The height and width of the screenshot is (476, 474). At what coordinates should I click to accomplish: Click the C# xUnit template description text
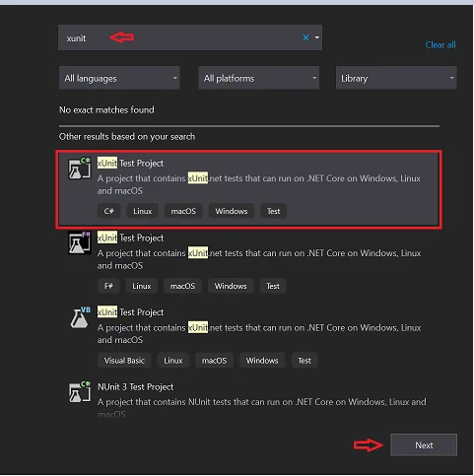coord(259,184)
